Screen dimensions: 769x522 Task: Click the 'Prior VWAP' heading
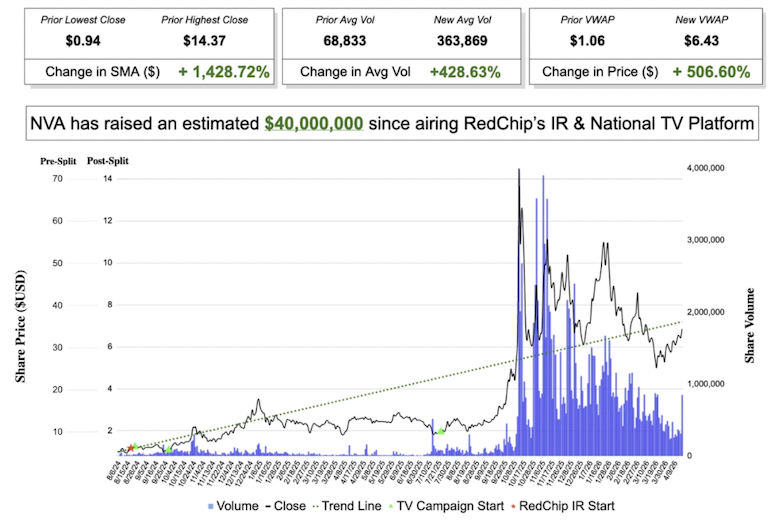[x=587, y=20]
